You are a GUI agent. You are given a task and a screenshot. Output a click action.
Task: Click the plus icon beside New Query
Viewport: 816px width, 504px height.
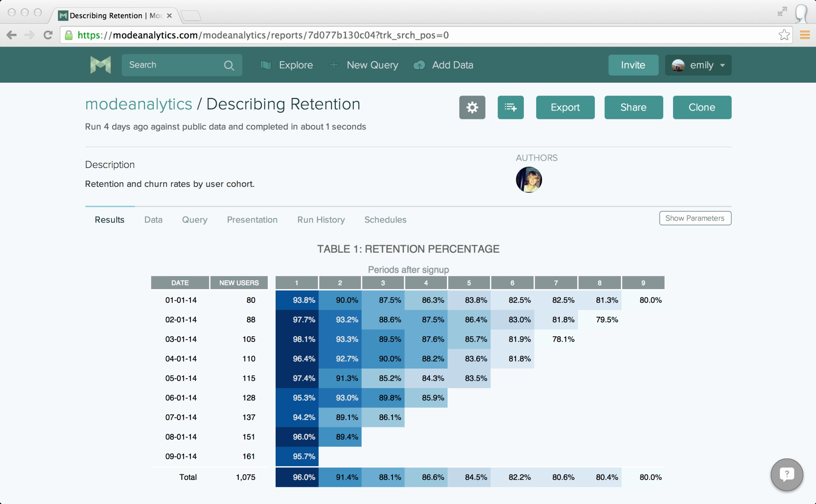334,65
